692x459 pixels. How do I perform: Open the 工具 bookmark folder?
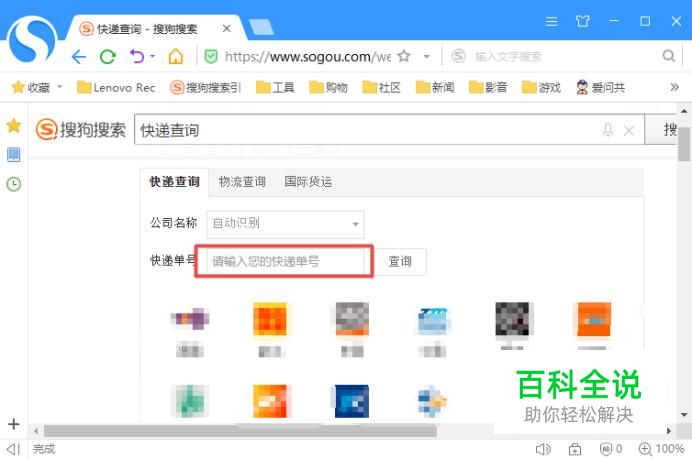click(x=275, y=87)
